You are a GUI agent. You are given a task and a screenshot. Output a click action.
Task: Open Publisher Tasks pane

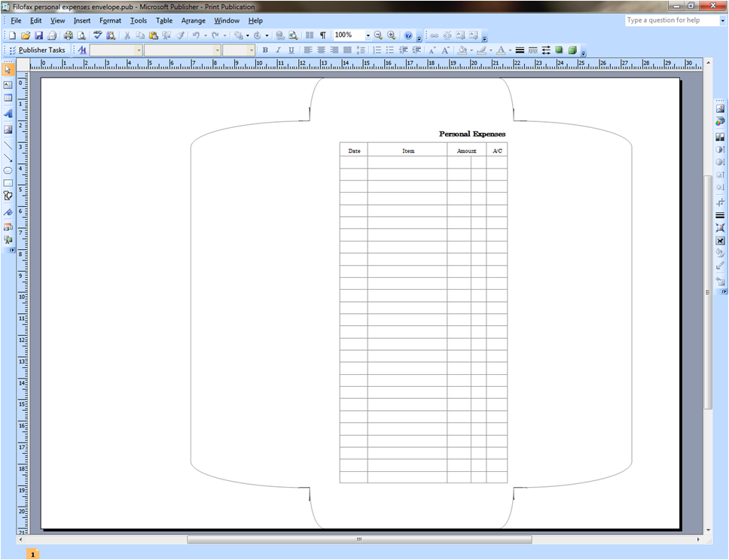pos(38,50)
